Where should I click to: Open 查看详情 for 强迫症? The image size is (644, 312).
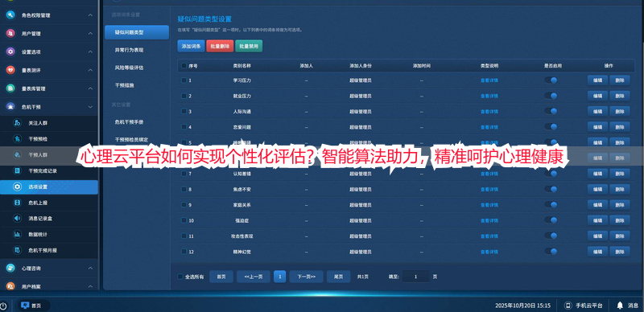[489, 220]
